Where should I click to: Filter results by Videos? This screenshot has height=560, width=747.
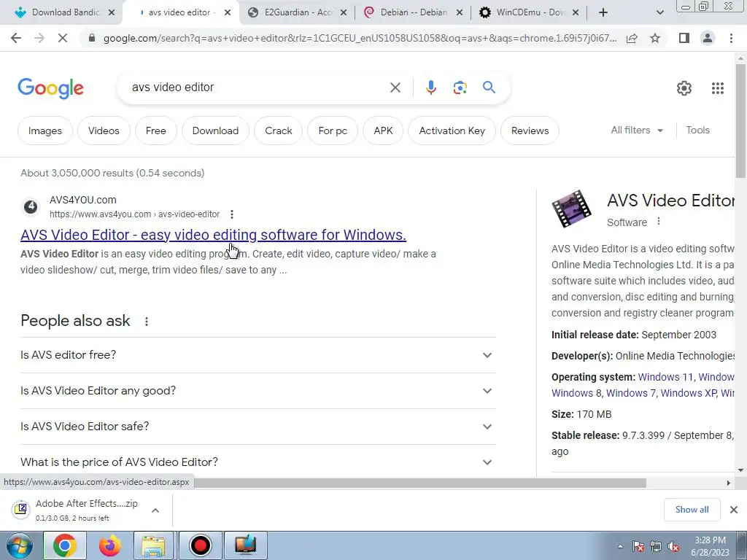(104, 131)
